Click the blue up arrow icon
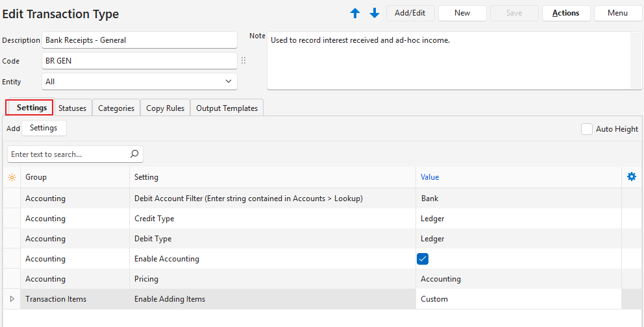This screenshot has width=644, height=327. (x=355, y=13)
